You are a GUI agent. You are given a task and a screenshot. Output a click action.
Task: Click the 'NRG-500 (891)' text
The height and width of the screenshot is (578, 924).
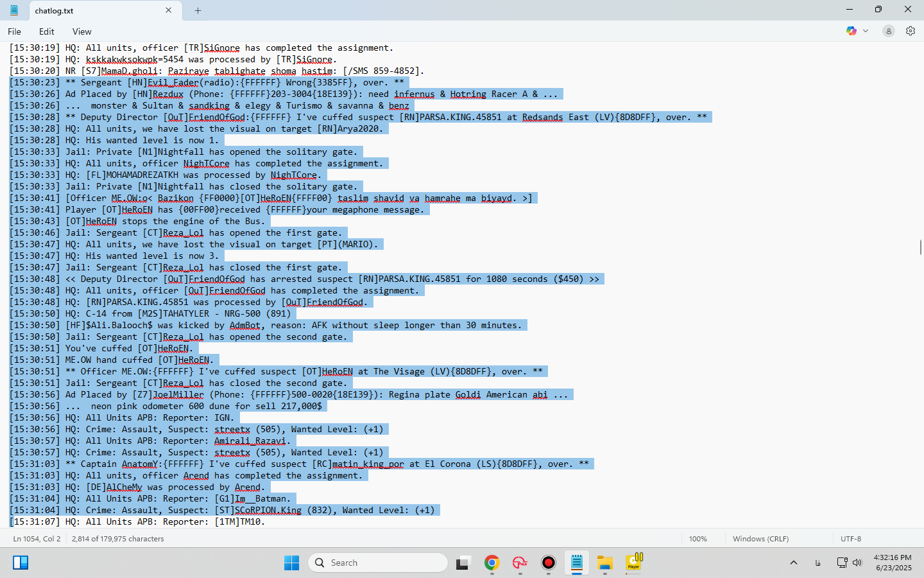257,314
